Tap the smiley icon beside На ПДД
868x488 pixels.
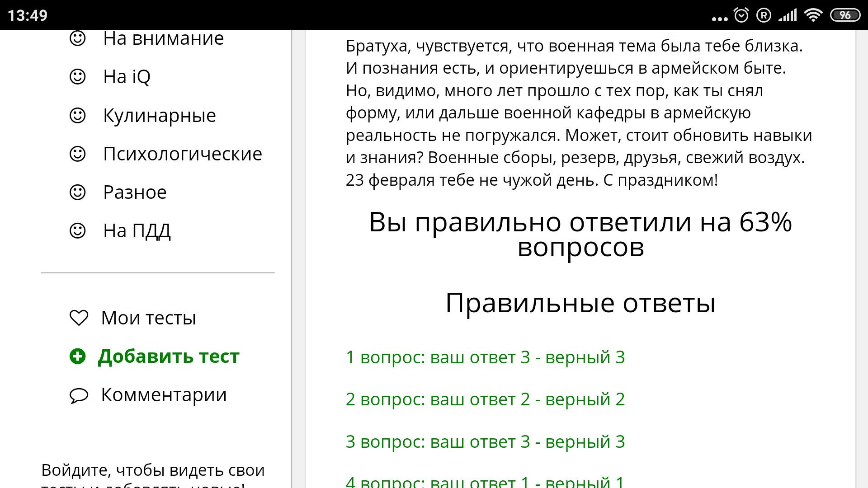pyautogui.click(x=77, y=230)
